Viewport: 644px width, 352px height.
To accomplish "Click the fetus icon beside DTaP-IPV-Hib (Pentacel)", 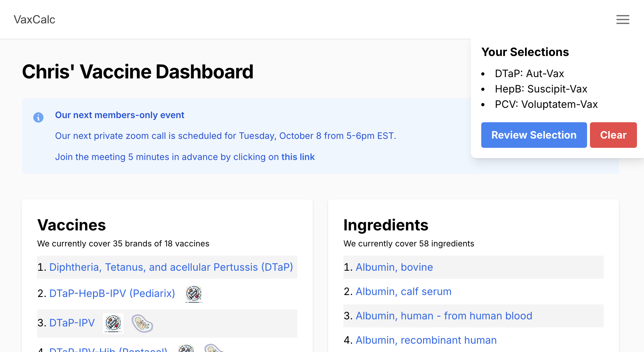I will (x=214, y=349).
